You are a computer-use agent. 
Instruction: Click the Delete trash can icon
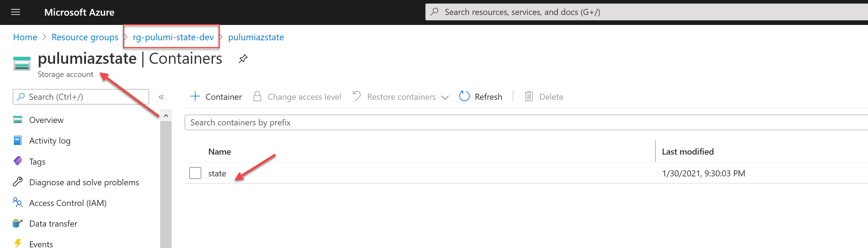[529, 96]
